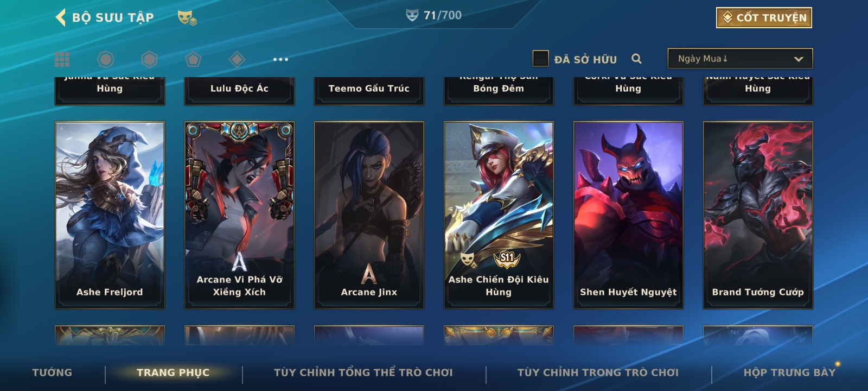Screen dimensions: 868x391
Task: Filter by first hexagon rarity icon
Action: [x=106, y=59]
